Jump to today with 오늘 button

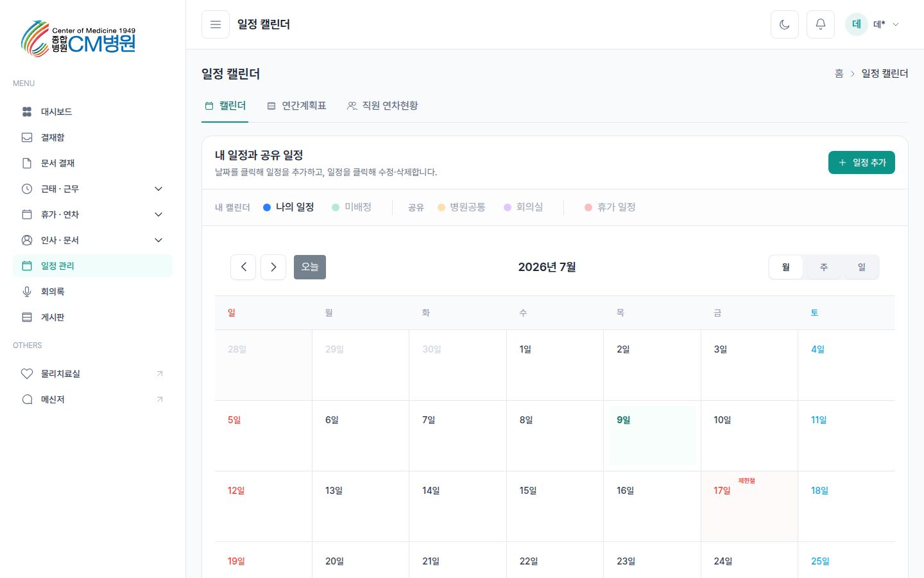(x=310, y=267)
